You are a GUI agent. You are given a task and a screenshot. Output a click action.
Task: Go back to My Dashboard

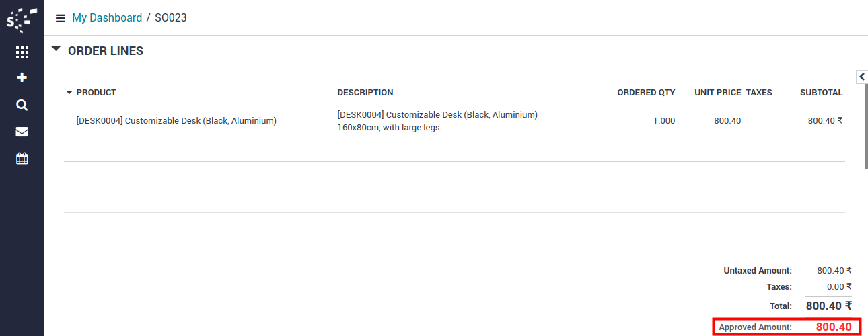point(107,18)
